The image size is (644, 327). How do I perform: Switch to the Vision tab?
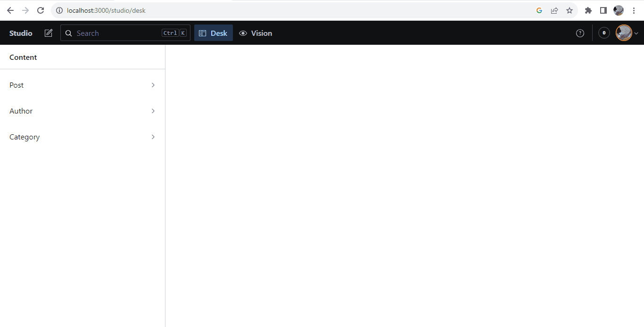pyautogui.click(x=256, y=33)
